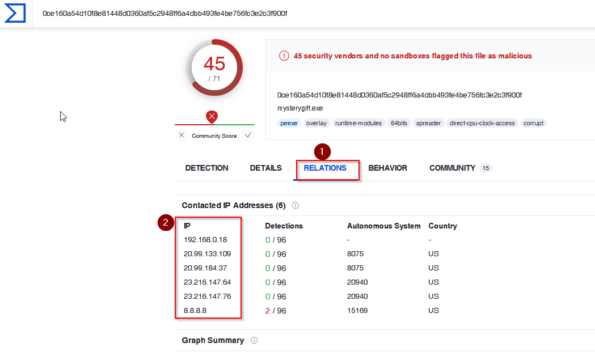Open IP address 8.8.8.8

point(195,311)
